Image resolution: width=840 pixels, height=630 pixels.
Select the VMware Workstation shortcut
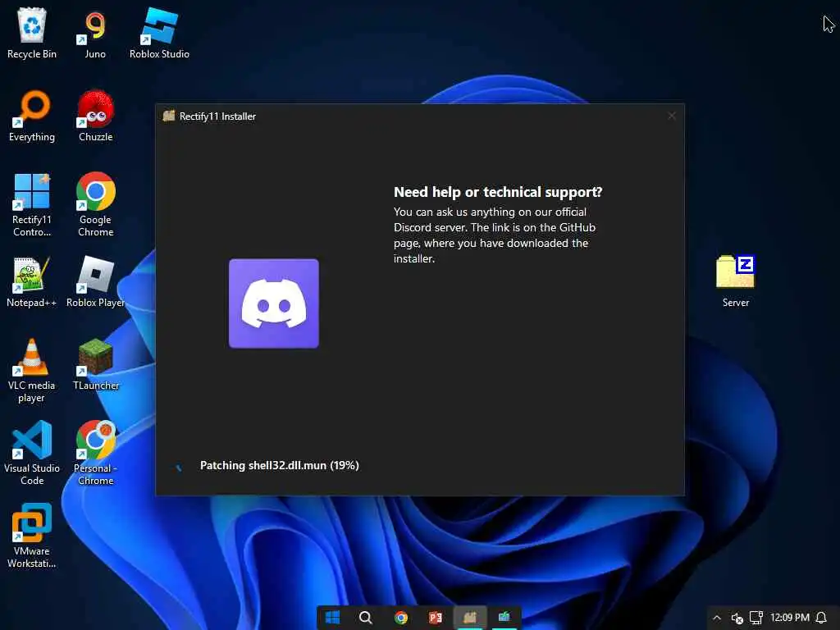tap(32, 536)
